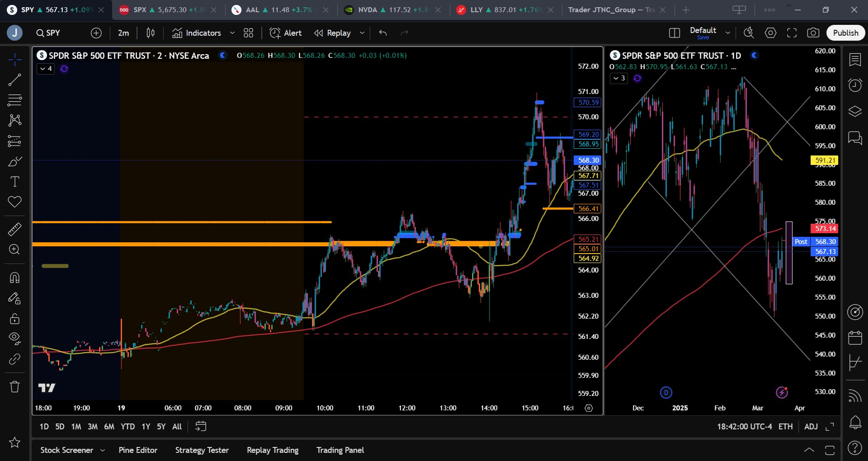Select the crosshair cursor tool
This screenshot has width=868, height=461.
tap(14, 60)
